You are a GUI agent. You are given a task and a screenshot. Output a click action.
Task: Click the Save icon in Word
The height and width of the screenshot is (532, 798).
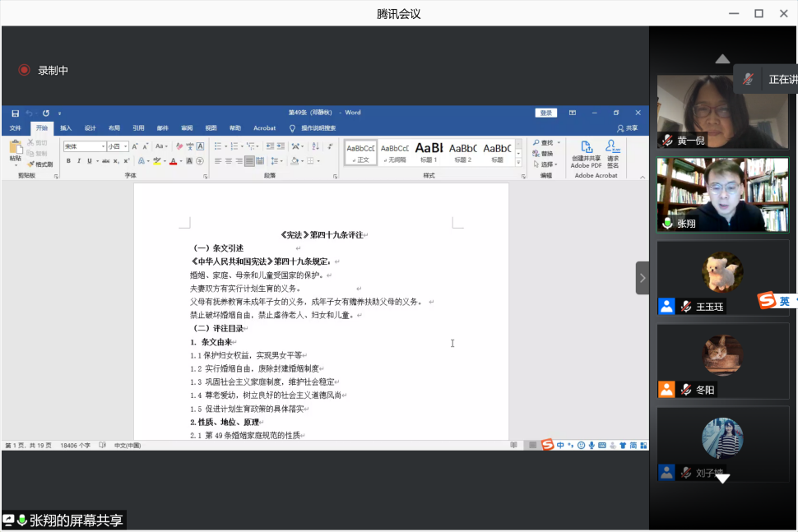click(x=15, y=113)
